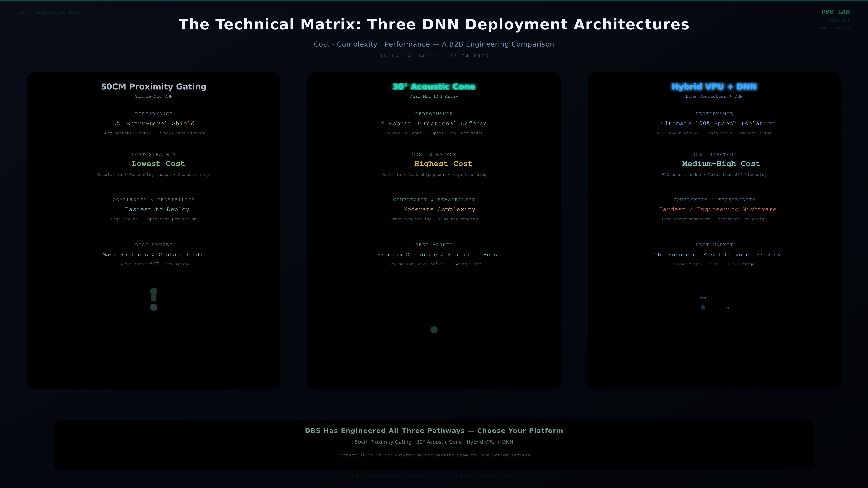Click the TECHNICAL BRIEF 06.24.2026 date line
This screenshot has height=488, width=868.
(x=434, y=56)
